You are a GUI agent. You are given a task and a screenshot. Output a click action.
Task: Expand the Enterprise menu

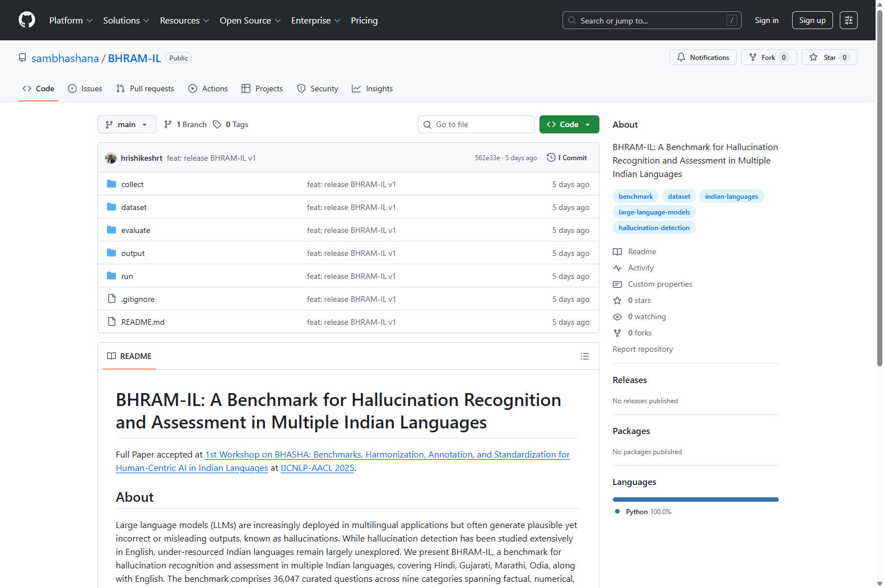tap(316, 20)
